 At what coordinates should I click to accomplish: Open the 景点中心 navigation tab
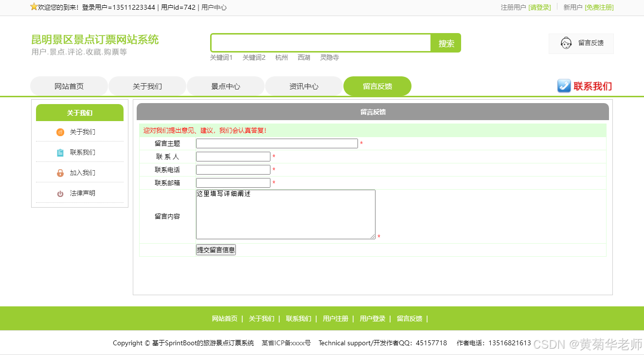pos(225,86)
